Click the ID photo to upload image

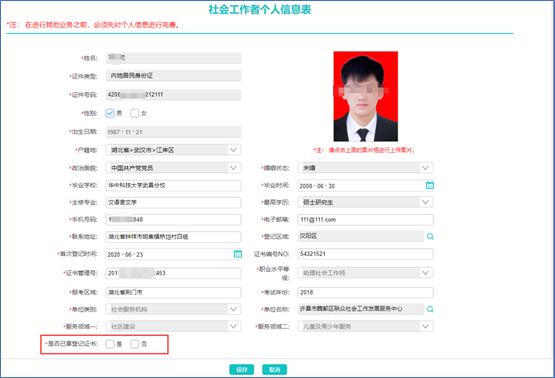point(366,96)
